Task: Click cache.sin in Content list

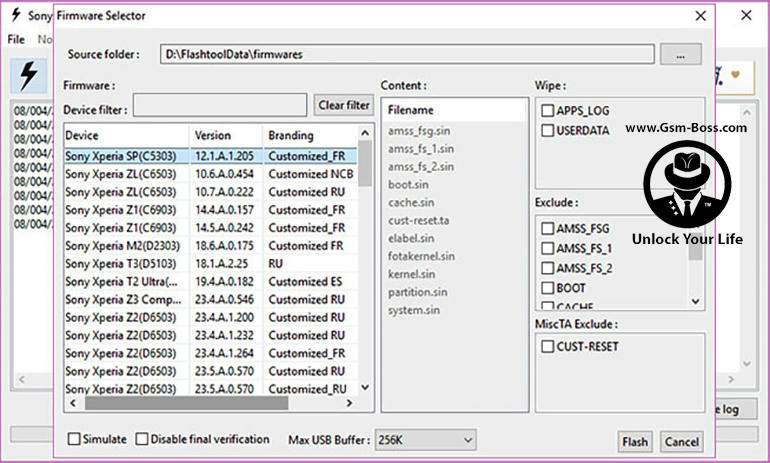Action: pos(411,203)
